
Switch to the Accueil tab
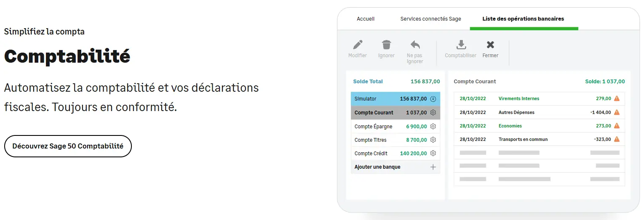(366, 19)
